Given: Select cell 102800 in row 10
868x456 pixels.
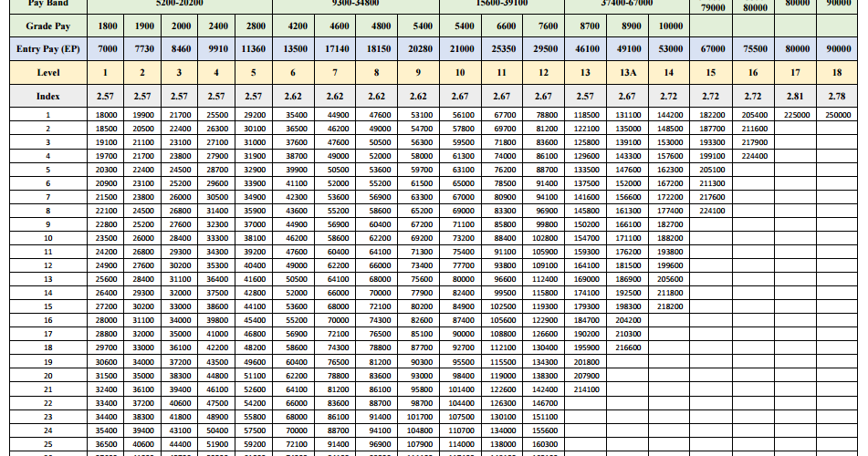Looking at the screenshot, I should (545, 238).
